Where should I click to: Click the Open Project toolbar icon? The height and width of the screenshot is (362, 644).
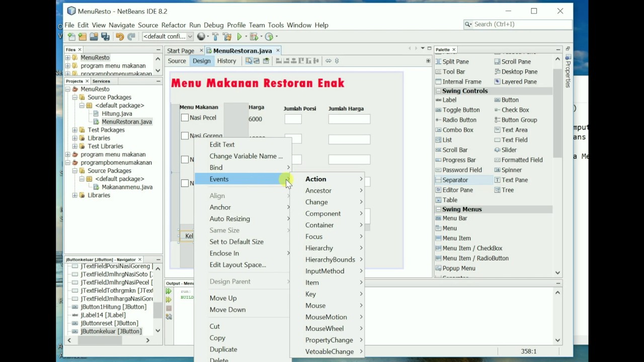pyautogui.click(x=94, y=37)
